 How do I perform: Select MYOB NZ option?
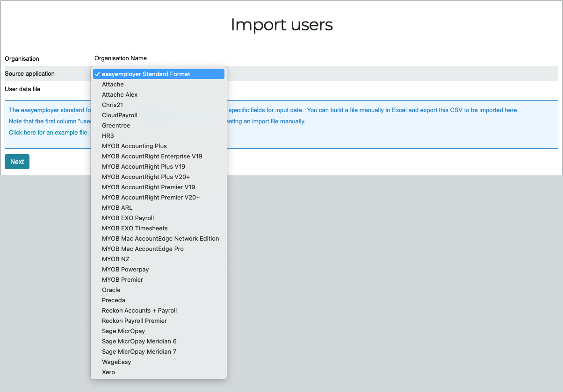pyautogui.click(x=159, y=259)
